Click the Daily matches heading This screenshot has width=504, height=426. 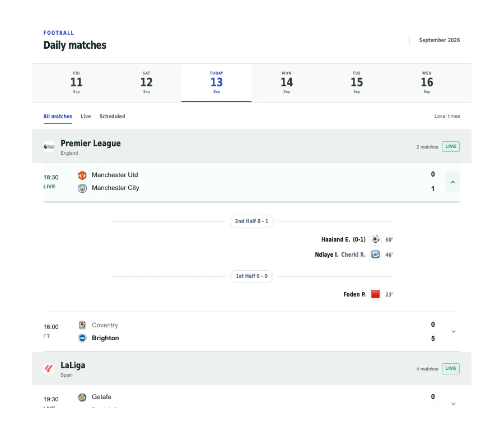click(75, 45)
